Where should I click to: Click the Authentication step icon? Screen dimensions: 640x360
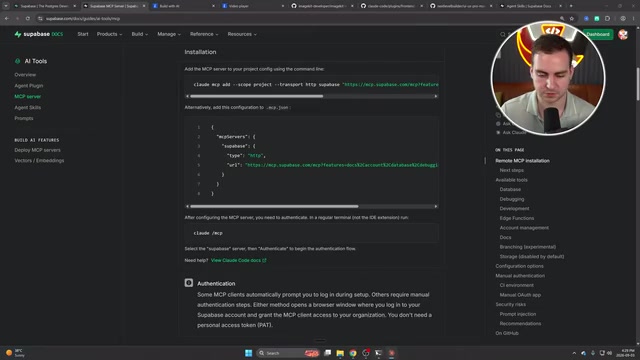tap(189, 283)
